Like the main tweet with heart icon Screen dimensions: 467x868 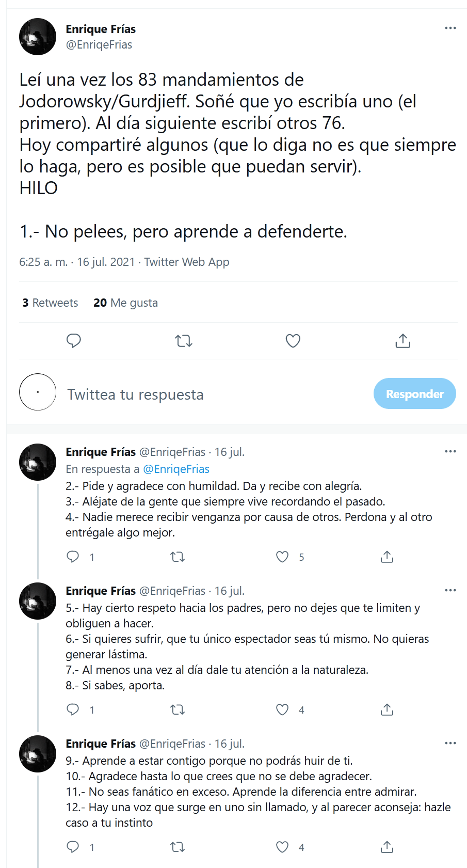[293, 341]
